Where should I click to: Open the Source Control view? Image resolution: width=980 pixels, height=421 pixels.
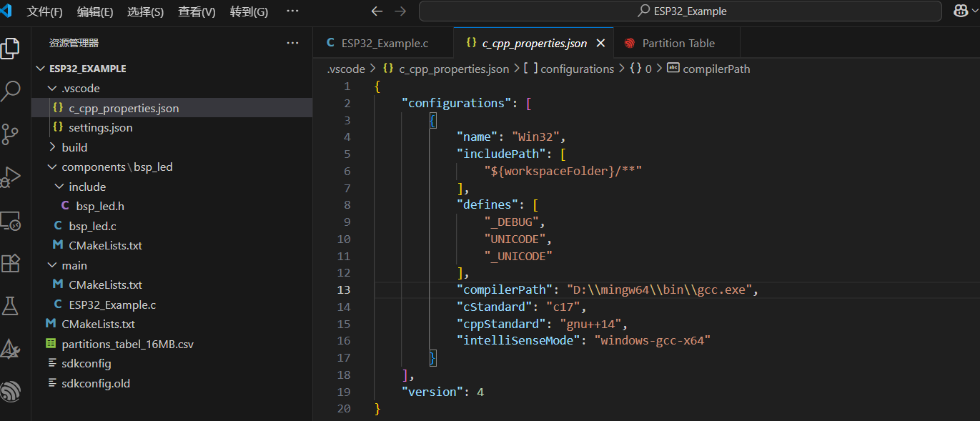pyautogui.click(x=10, y=134)
